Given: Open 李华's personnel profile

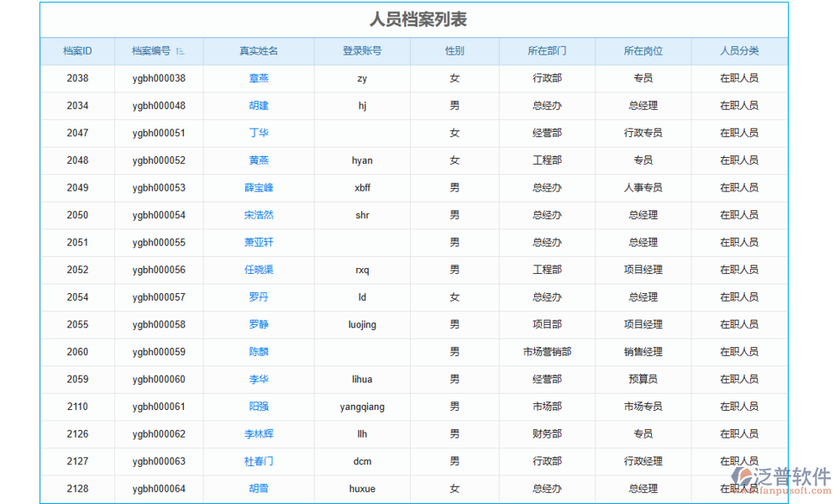Looking at the screenshot, I should 258,379.
